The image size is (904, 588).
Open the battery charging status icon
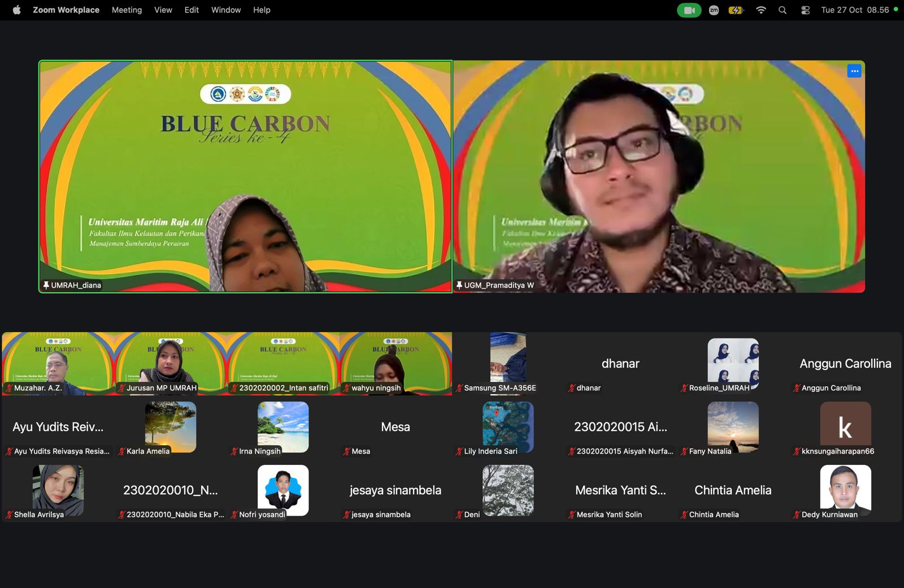(x=736, y=10)
